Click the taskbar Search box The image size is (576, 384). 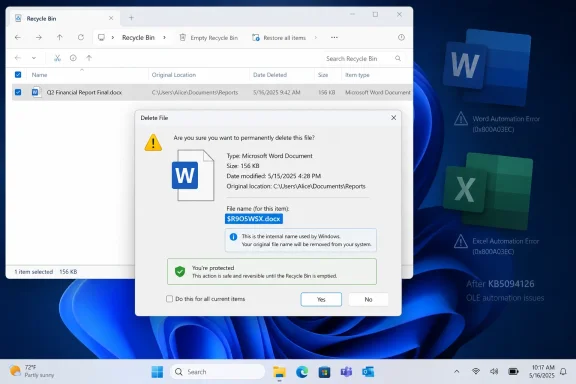218,372
